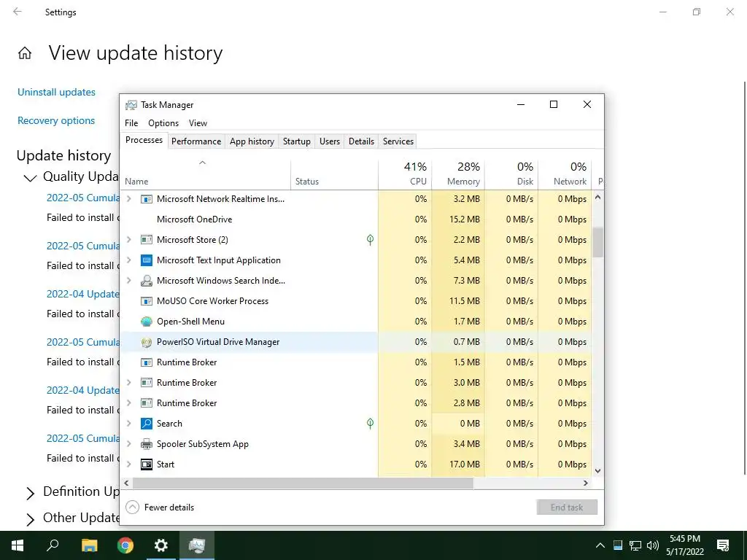
Task: Click the green leaf status icon for Search
Action: [x=370, y=424]
